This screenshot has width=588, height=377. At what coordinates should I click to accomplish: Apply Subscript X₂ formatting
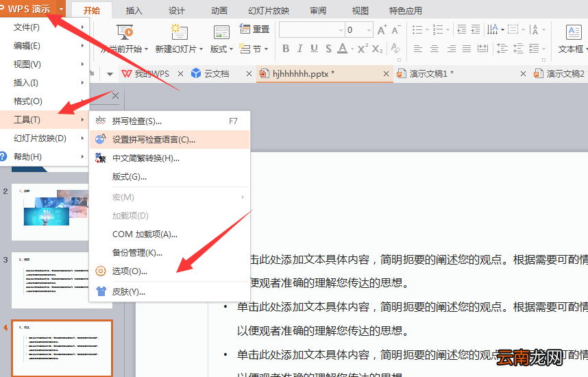377,49
